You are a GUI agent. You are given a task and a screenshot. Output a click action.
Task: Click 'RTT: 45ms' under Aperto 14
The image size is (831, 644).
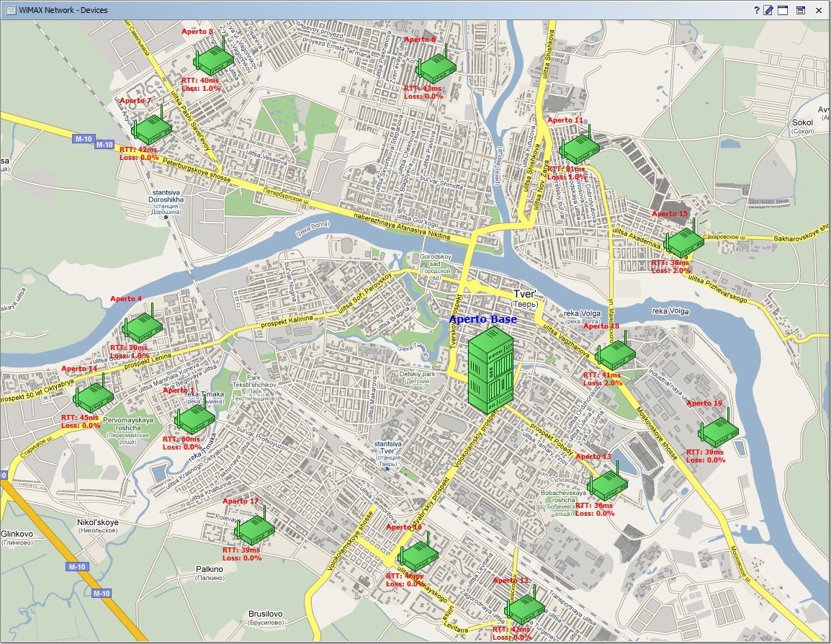(79, 418)
